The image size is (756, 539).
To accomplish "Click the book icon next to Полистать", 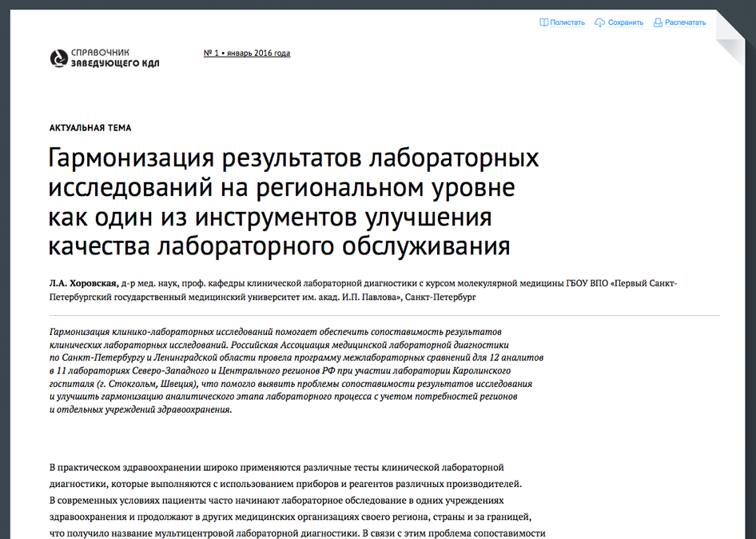I will [543, 22].
